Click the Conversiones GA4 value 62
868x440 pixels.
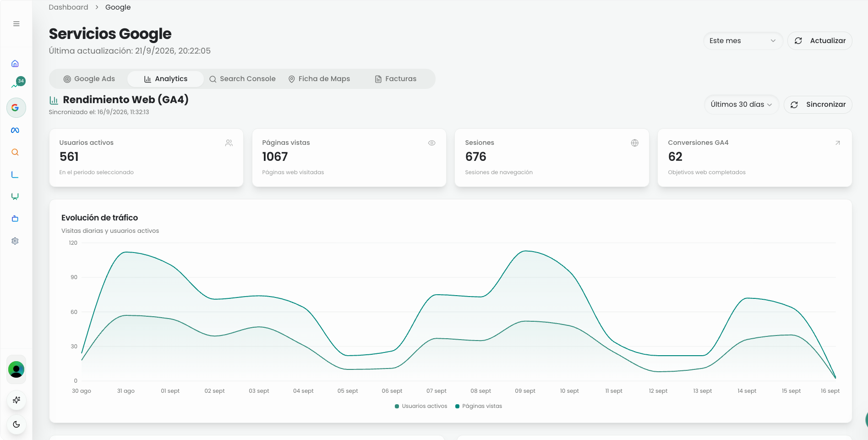(x=675, y=157)
